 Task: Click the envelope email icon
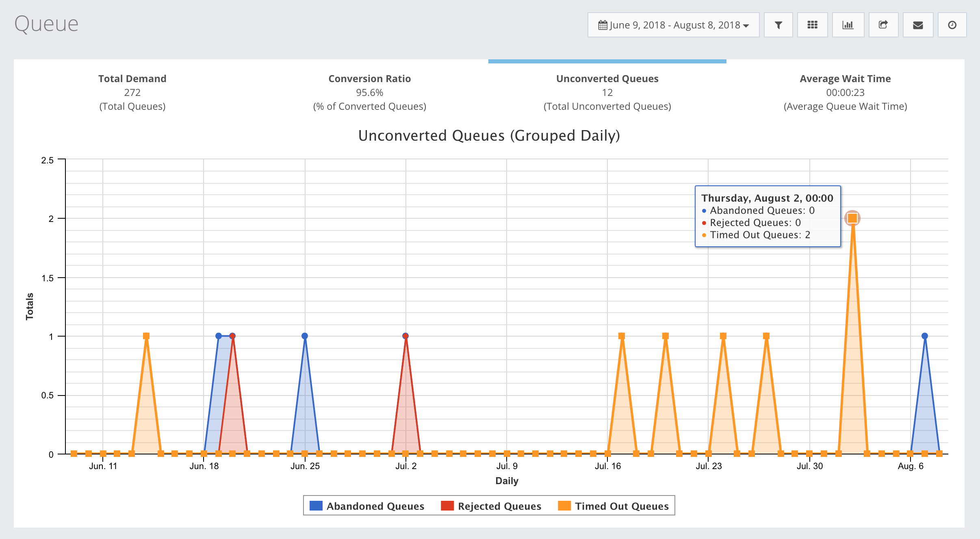(918, 25)
